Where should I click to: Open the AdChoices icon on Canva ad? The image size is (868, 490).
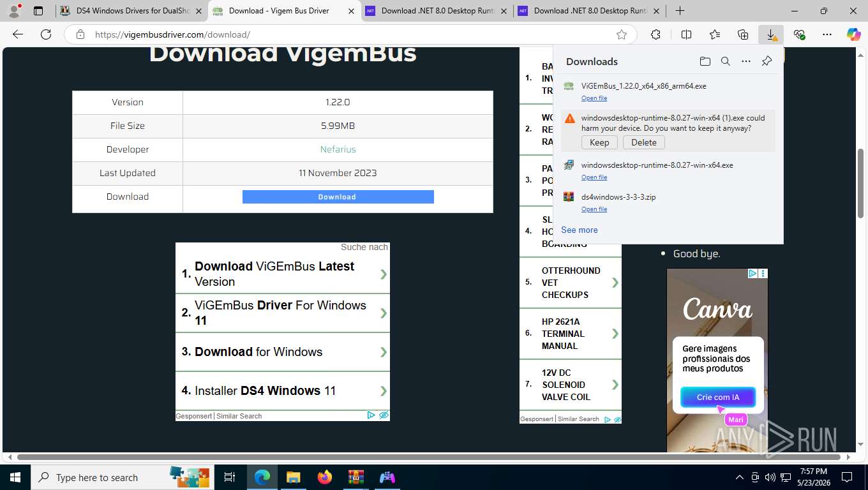click(x=752, y=273)
